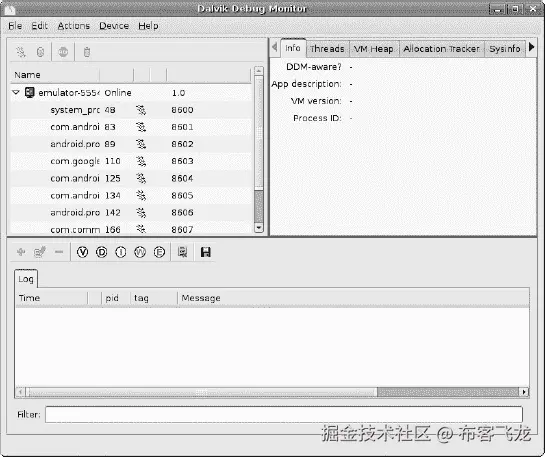545x457 pixels.
Task: Click debug icon in the 8602 row
Action: (x=141, y=144)
